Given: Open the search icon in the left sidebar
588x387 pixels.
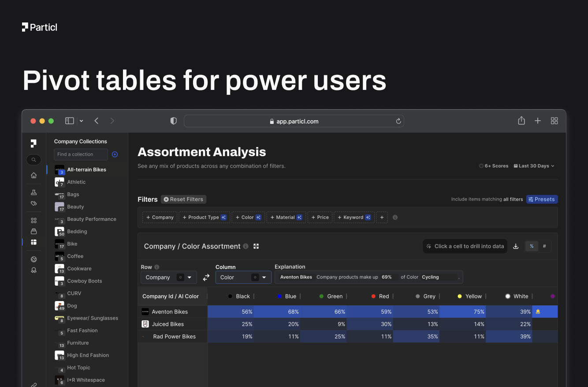Looking at the screenshot, I should 33,160.
